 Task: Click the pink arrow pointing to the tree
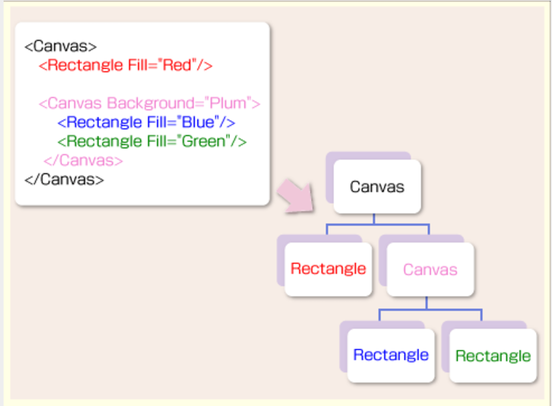pos(296,196)
